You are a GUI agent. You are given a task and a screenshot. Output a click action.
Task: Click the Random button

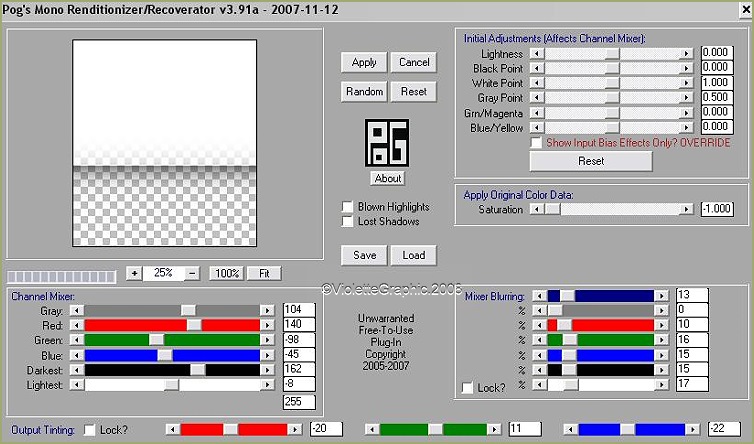coord(364,91)
